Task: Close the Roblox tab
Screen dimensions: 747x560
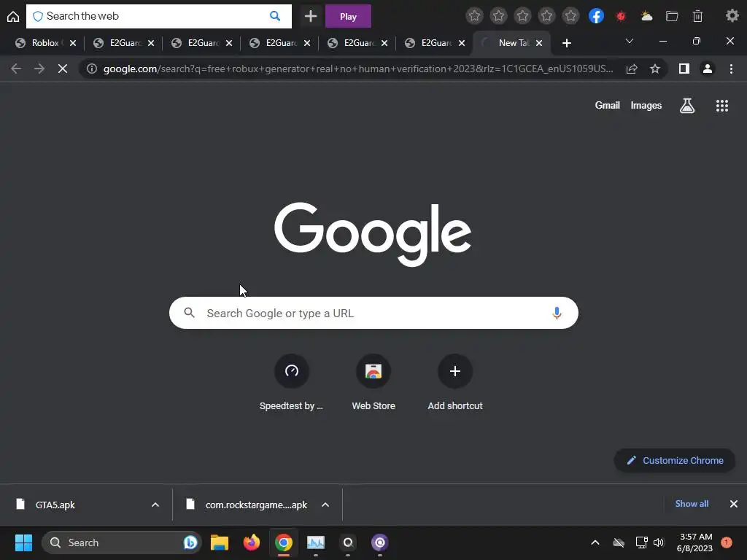Action: click(73, 43)
